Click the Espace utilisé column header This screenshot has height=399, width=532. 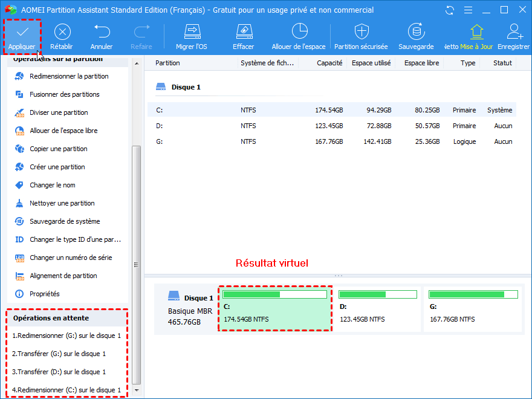(371, 63)
